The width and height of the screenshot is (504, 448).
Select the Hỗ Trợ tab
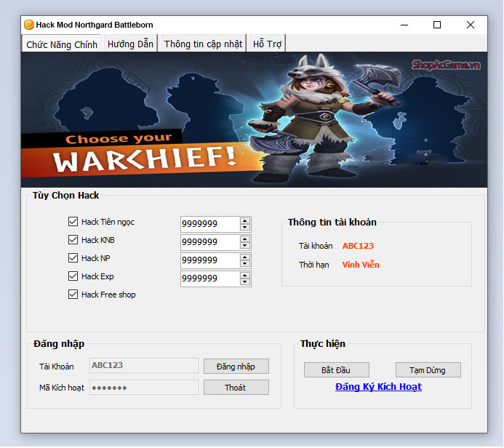click(267, 44)
